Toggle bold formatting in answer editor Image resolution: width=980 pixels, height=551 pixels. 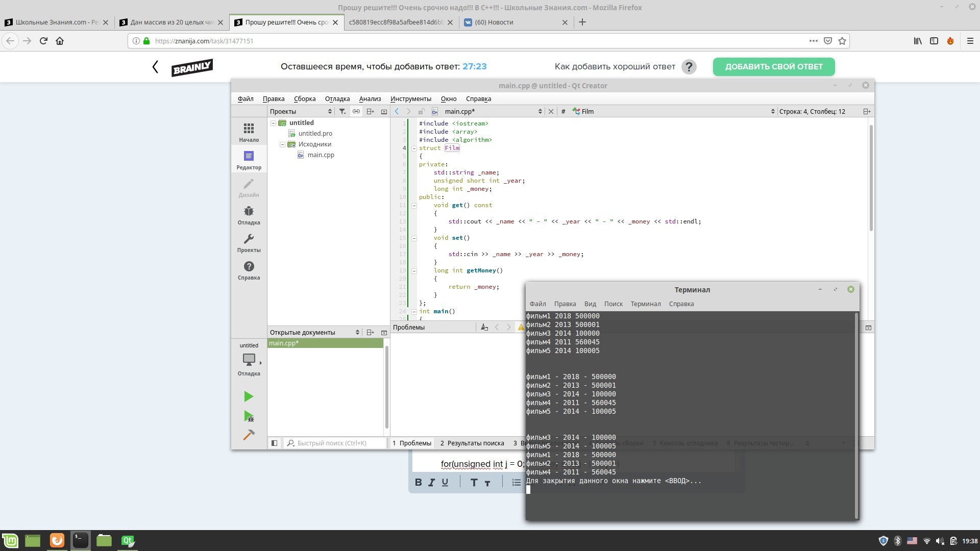(418, 483)
